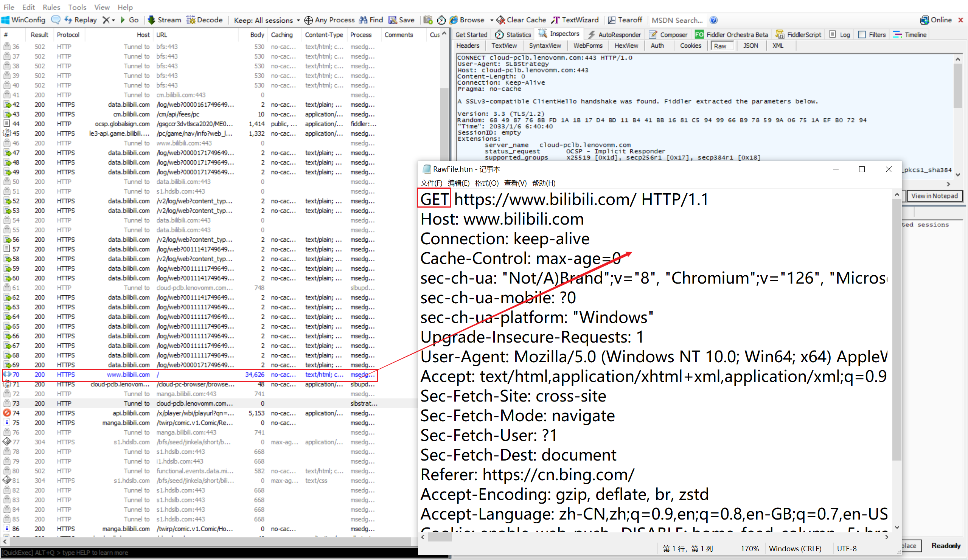The height and width of the screenshot is (560, 968).
Task: Launch Browse in browser
Action: click(x=467, y=20)
